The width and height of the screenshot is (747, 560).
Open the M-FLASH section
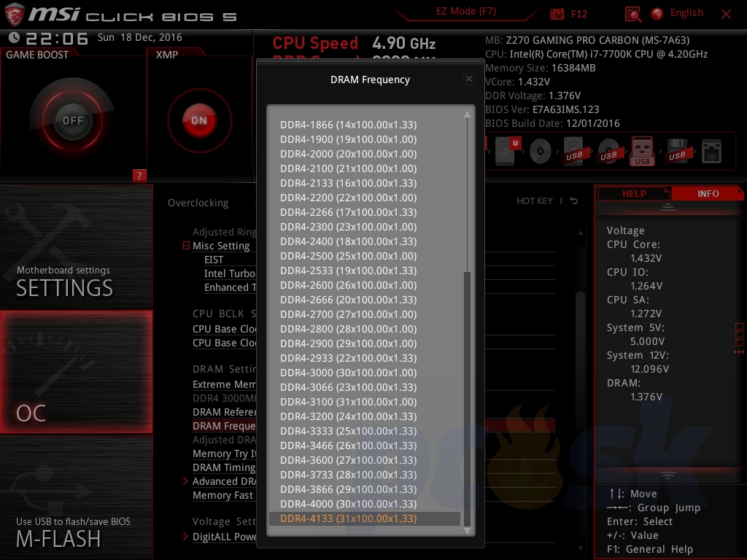click(76, 497)
